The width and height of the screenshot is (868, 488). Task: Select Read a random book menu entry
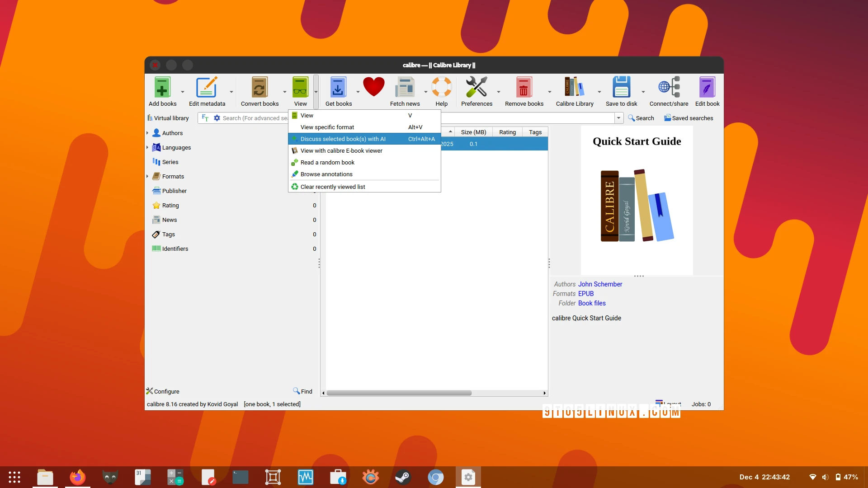coord(327,162)
